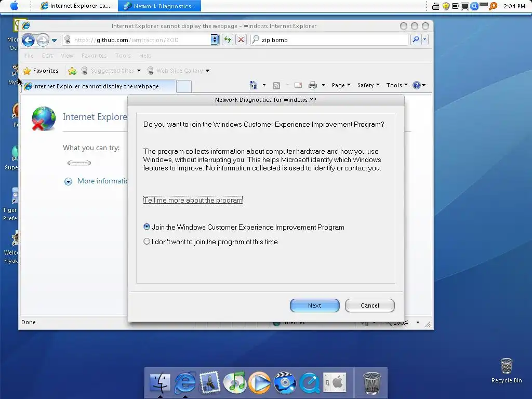
Task: Click the Favorites star button
Action: coord(41,71)
